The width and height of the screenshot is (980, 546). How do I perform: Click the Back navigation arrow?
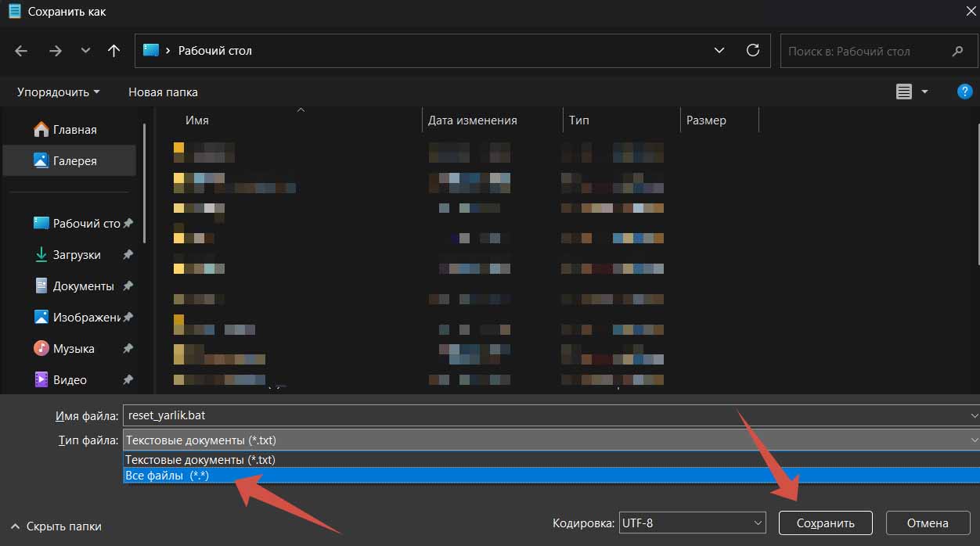(21, 51)
